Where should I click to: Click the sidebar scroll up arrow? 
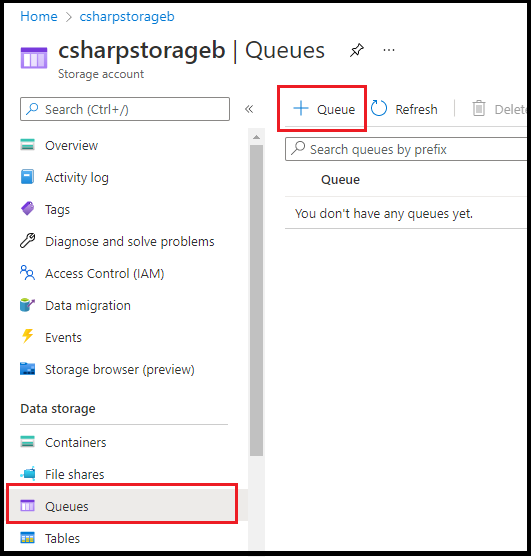point(256,137)
